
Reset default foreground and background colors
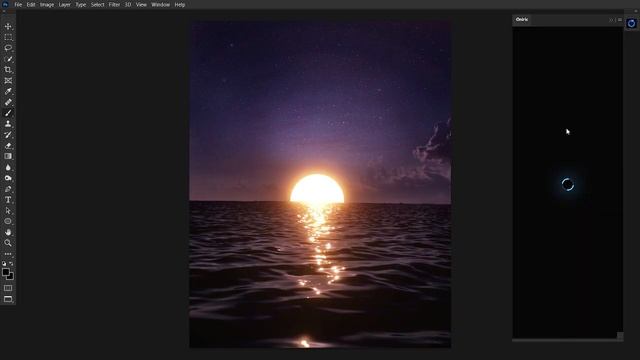pyautogui.click(x=4, y=264)
